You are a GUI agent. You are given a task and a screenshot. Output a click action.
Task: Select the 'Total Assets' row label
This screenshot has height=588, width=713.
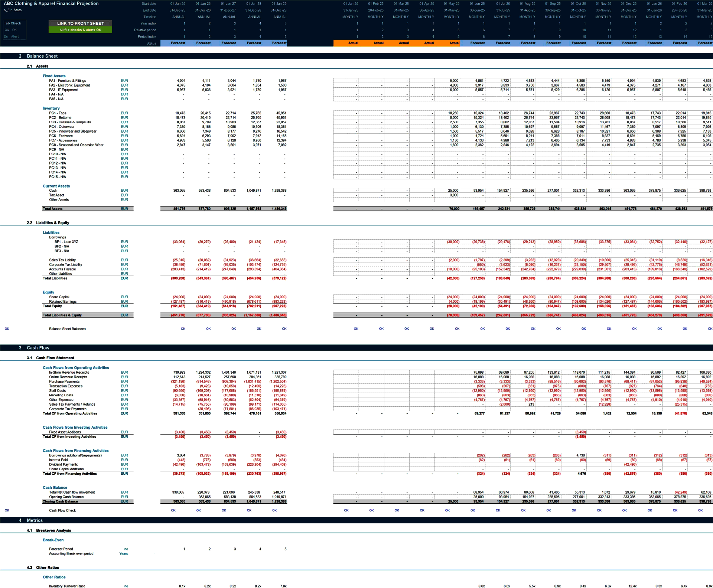(x=52, y=209)
